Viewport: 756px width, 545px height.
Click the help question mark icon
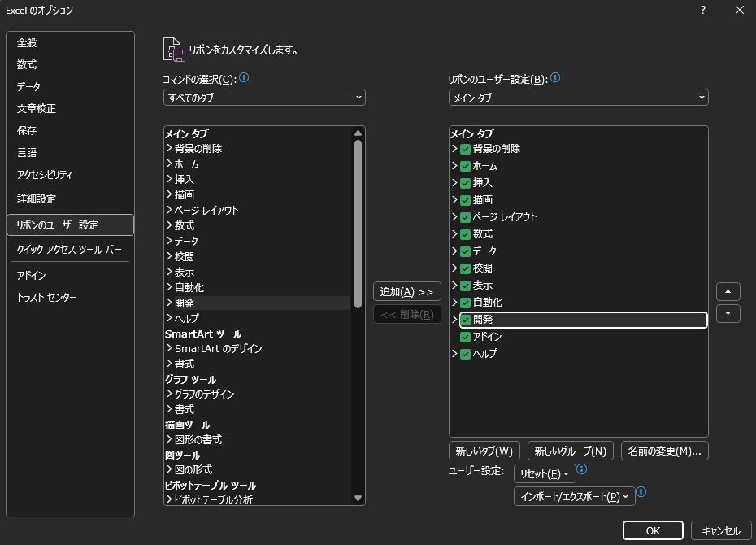click(703, 10)
